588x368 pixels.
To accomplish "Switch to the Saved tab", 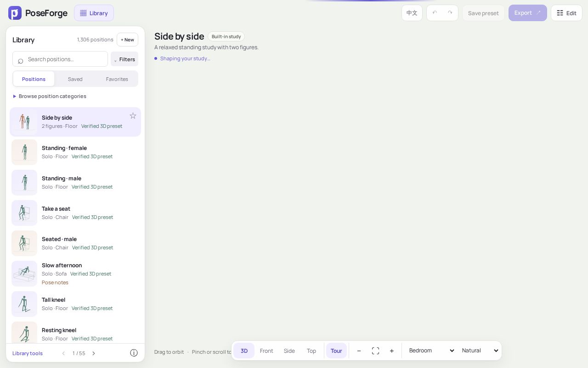I will (75, 79).
